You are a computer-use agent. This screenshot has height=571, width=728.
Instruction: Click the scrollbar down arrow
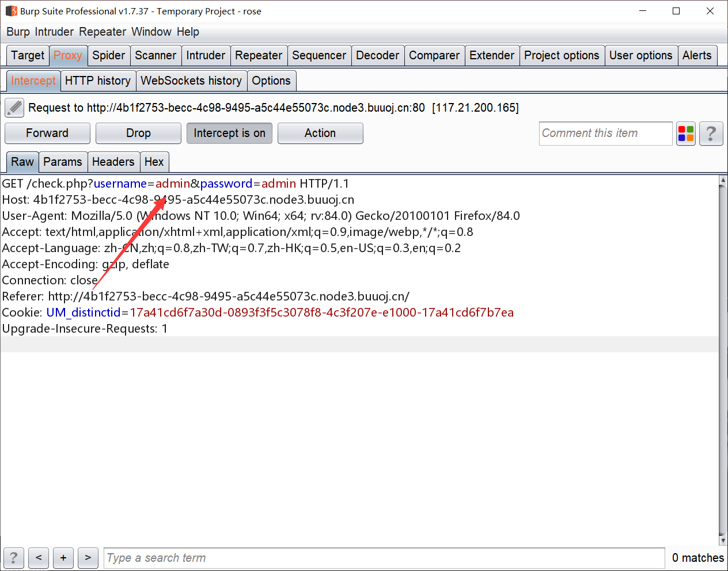(x=723, y=540)
